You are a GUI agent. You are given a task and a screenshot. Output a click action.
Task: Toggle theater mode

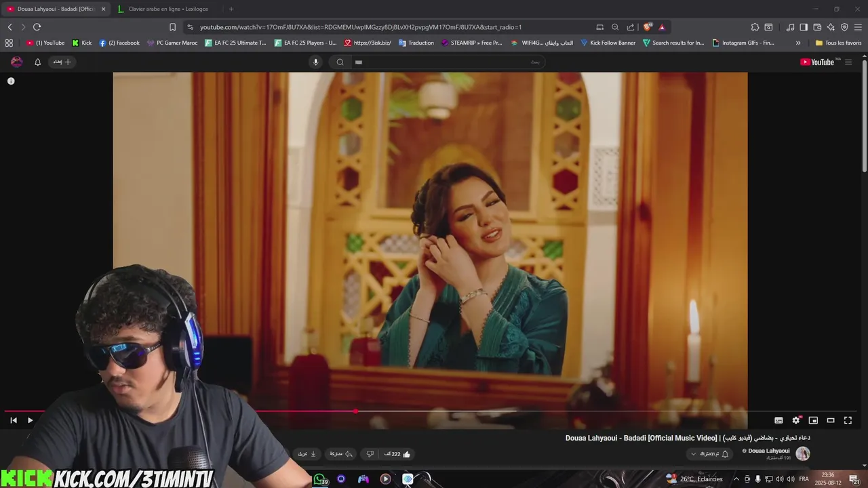point(831,420)
